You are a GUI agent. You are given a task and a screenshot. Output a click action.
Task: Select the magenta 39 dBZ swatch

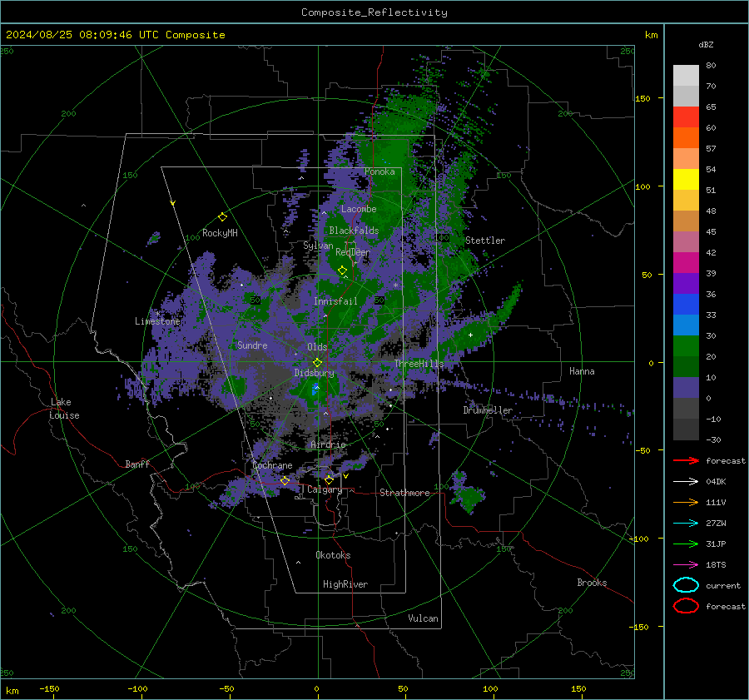click(686, 262)
